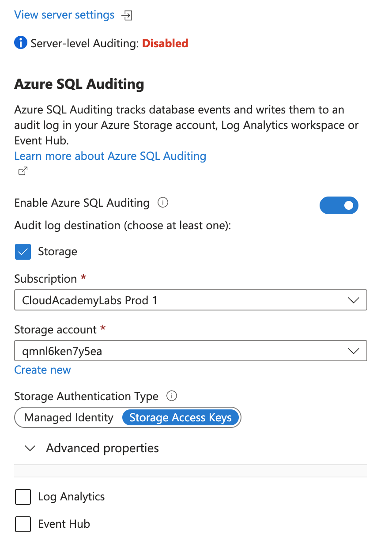Open the Enable Azure SQL Auditing info tooltip
Viewport: 392px width, 545px height.
(x=163, y=203)
